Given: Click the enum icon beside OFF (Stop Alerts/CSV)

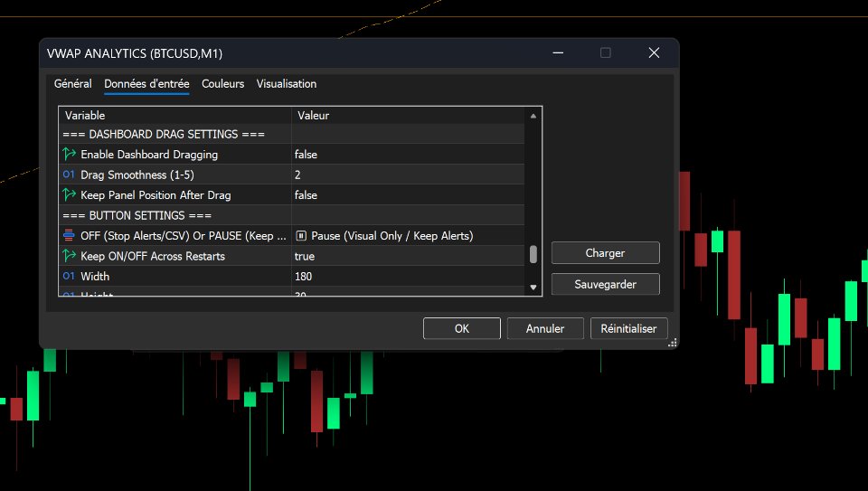Looking at the screenshot, I should pos(69,235).
